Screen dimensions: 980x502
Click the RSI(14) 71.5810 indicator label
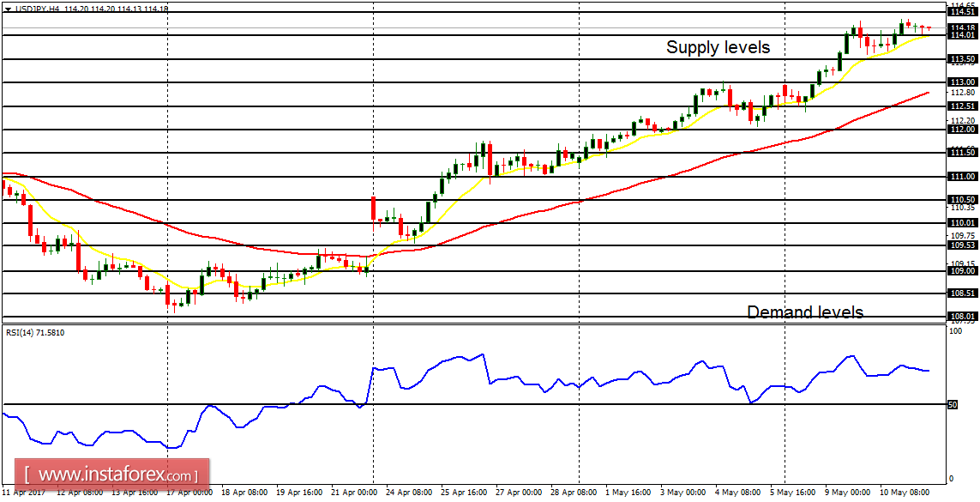pos(35,333)
